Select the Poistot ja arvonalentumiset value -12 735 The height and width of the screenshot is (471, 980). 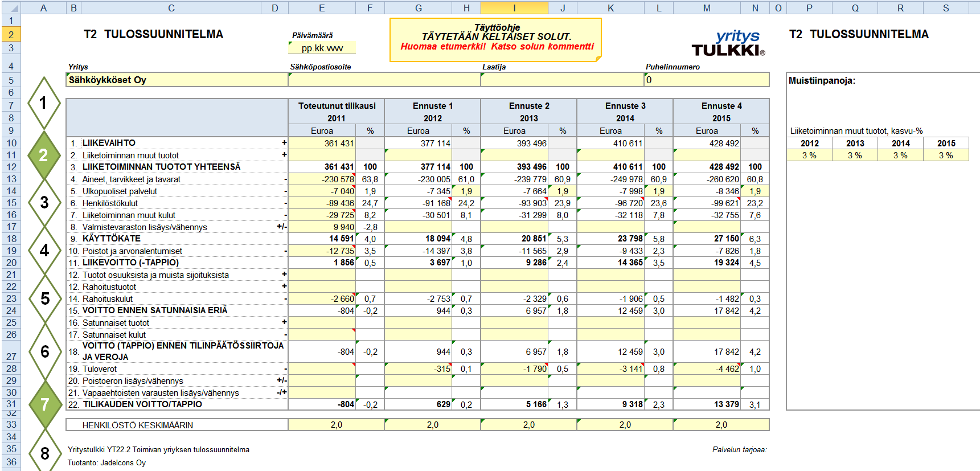tap(322, 251)
